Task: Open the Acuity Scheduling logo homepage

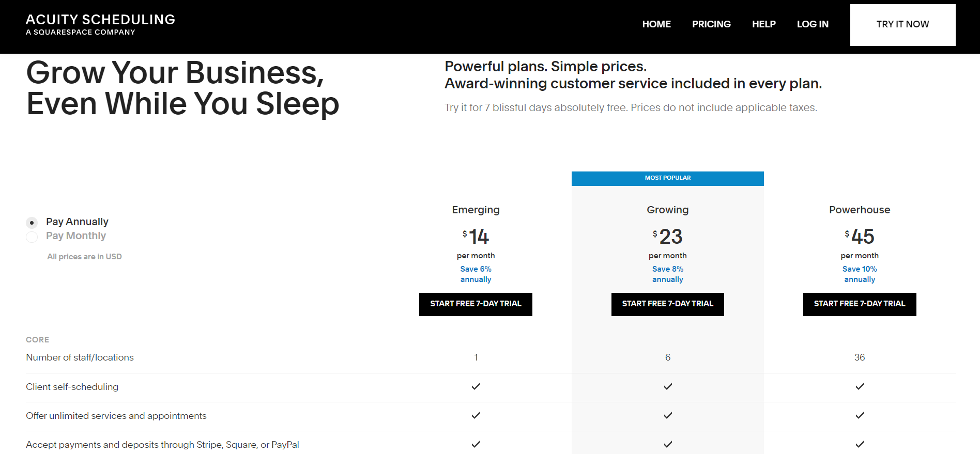Action: [100, 24]
